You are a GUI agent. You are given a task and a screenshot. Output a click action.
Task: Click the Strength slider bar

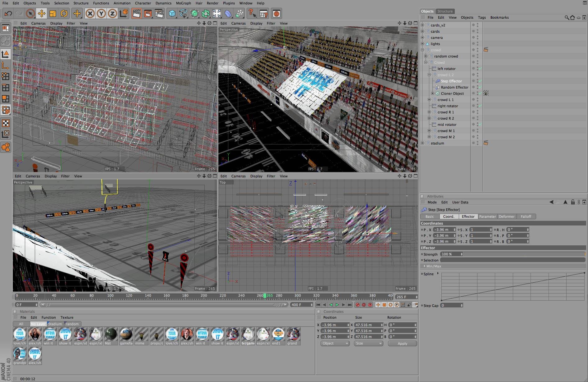point(524,254)
